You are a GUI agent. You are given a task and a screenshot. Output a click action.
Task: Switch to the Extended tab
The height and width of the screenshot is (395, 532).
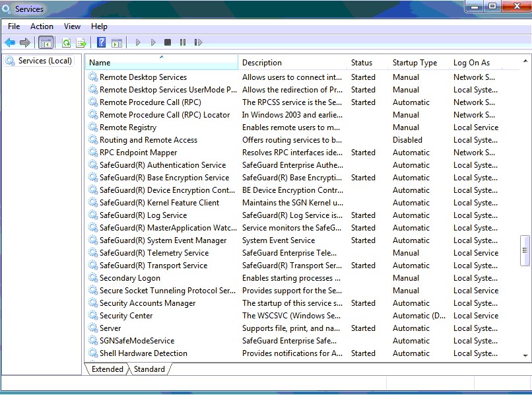coord(107,369)
